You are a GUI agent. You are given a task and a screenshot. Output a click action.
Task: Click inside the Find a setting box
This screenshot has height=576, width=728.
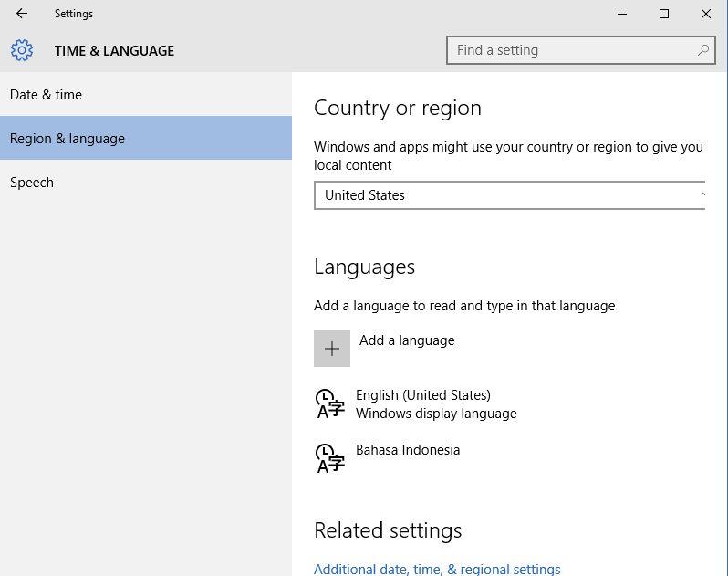(580, 49)
